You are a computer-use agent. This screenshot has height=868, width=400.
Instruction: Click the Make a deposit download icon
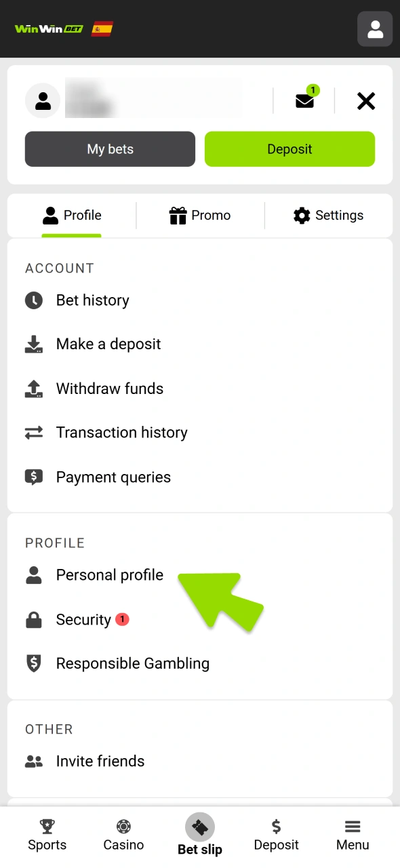(34, 344)
